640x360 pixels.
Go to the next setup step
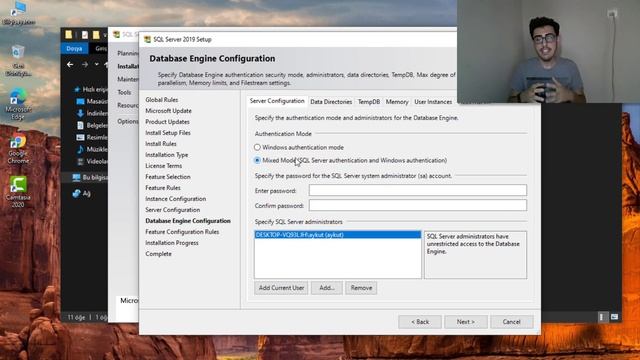pyautogui.click(x=466, y=322)
